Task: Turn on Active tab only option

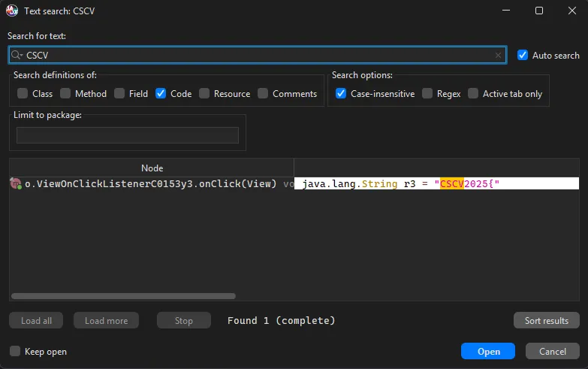Action: click(x=473, y=94)
